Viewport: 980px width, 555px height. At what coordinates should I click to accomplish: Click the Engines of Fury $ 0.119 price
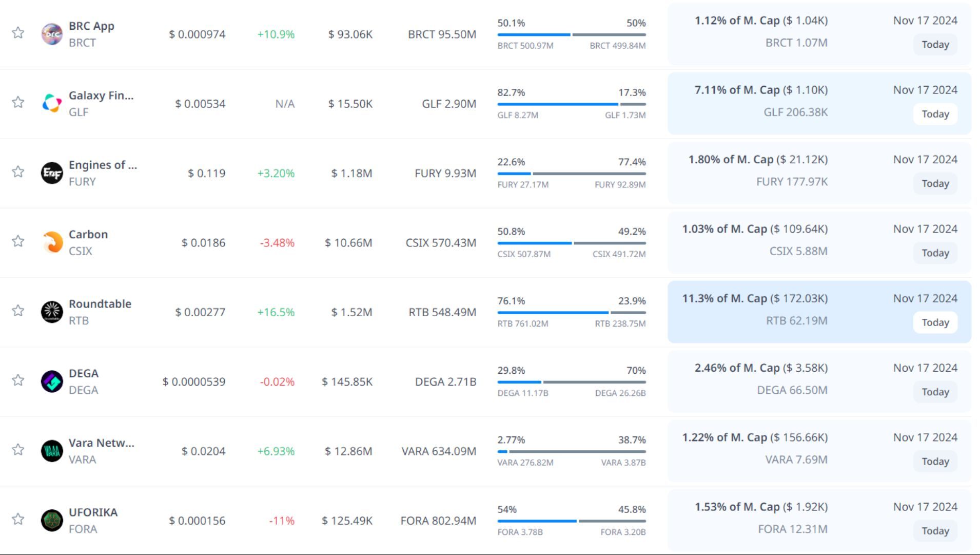(206, 173)
